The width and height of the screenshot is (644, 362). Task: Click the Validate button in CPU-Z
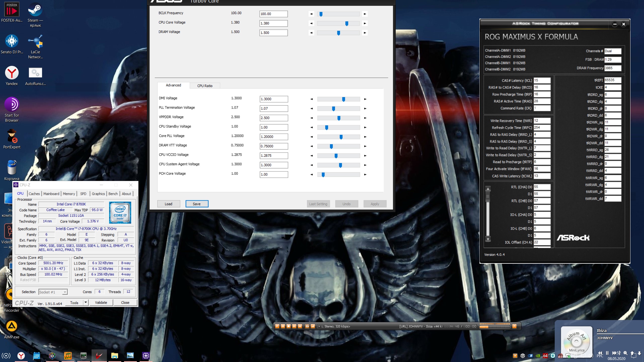tap(101, 302)
